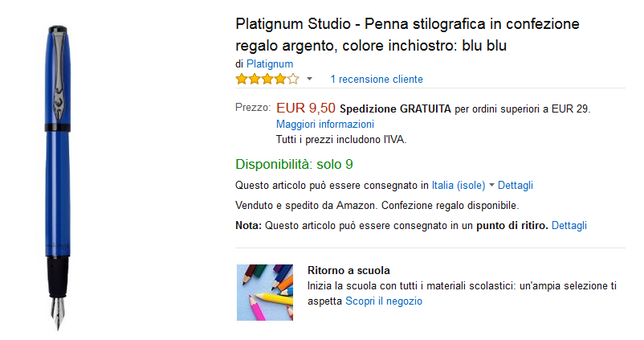Viewport: 644px width, 340px height.
Task: Expand the rating breakdown arrow beside stars
Action: pyautogui.click(x=309, y=80)
